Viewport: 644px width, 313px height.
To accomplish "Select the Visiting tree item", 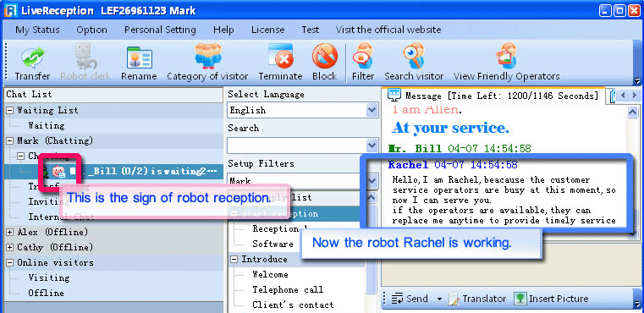I will click(x=49, y=278).
